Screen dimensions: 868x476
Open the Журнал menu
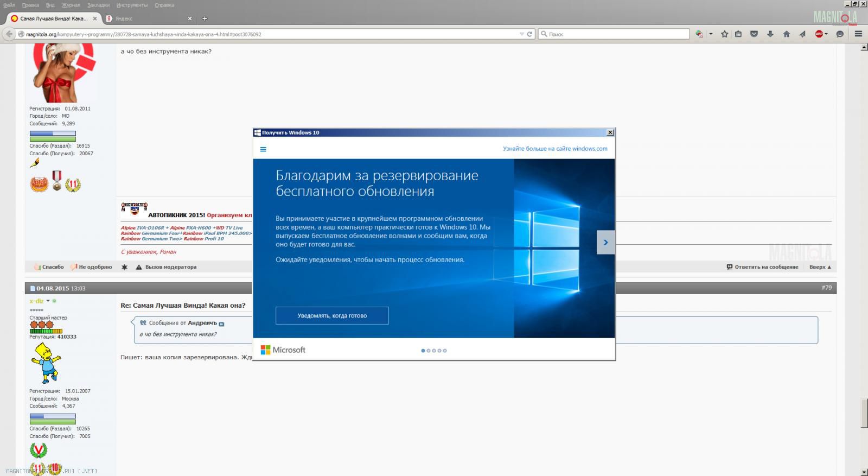point(71,5)
